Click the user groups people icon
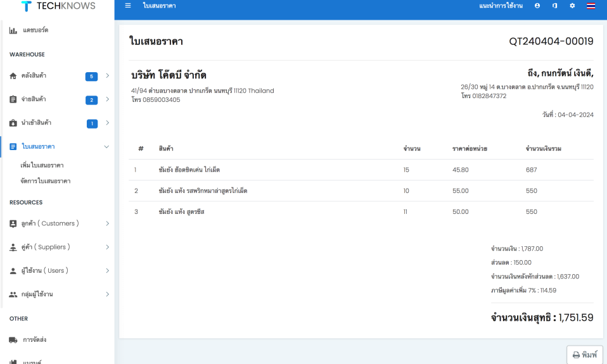 click(x=13, y=294)
